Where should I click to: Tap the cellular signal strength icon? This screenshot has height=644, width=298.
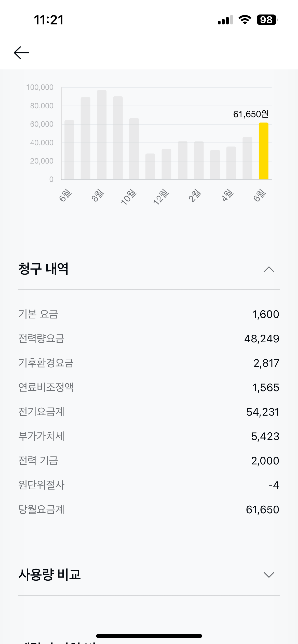(x=225, y=20)
